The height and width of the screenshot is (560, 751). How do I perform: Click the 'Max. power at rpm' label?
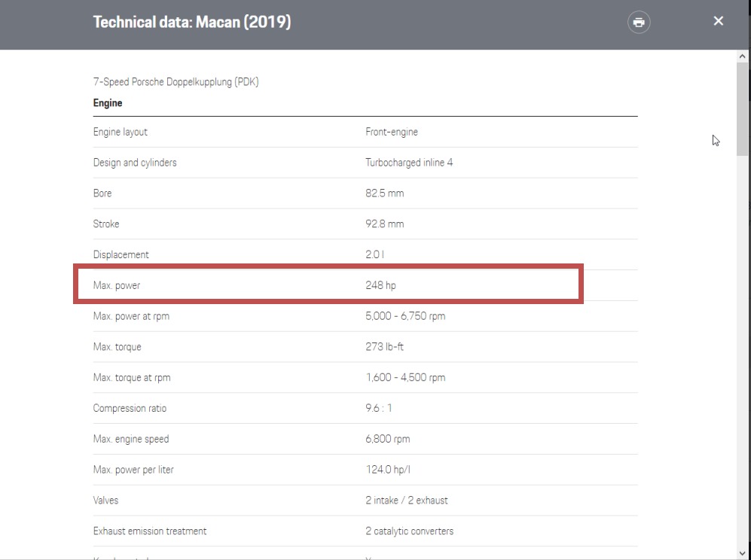[x=131, y=316]
